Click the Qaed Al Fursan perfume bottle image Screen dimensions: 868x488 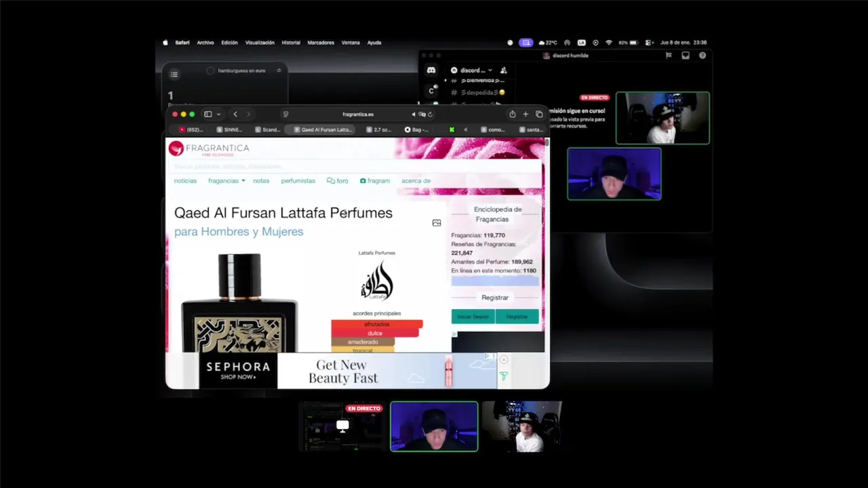coord(239,302)
